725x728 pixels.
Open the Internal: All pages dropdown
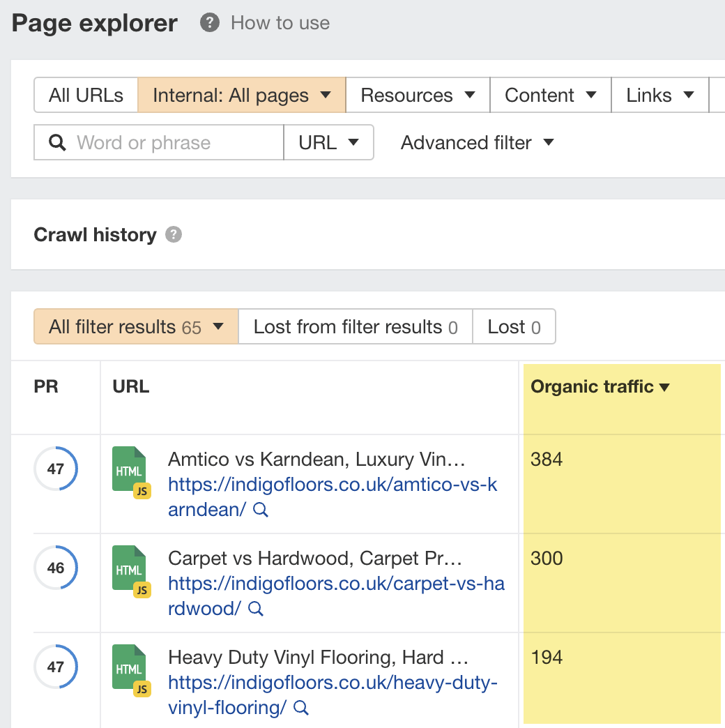241,96
